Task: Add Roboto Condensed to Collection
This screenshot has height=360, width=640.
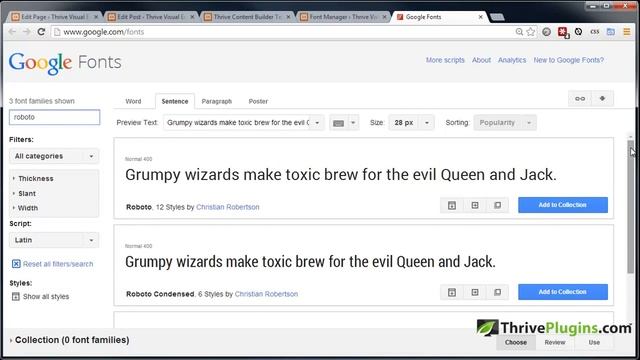Action: point(563,292)
